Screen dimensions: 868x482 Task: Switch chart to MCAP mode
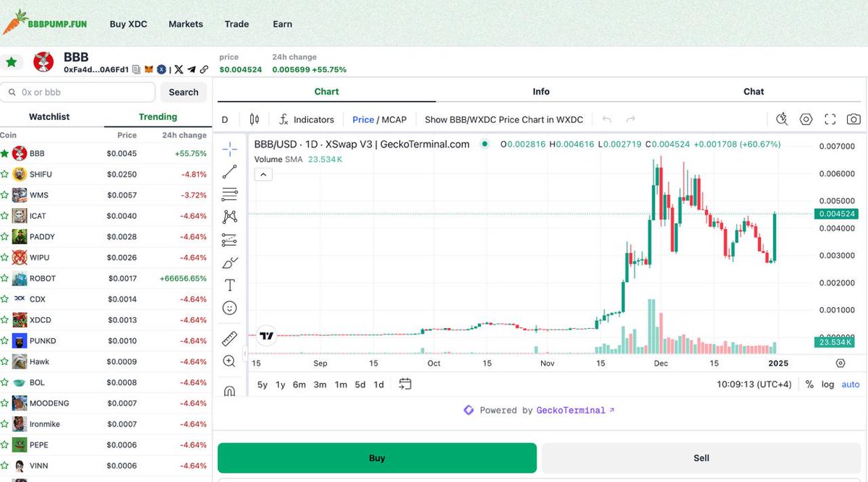click(x=394, y=119)
